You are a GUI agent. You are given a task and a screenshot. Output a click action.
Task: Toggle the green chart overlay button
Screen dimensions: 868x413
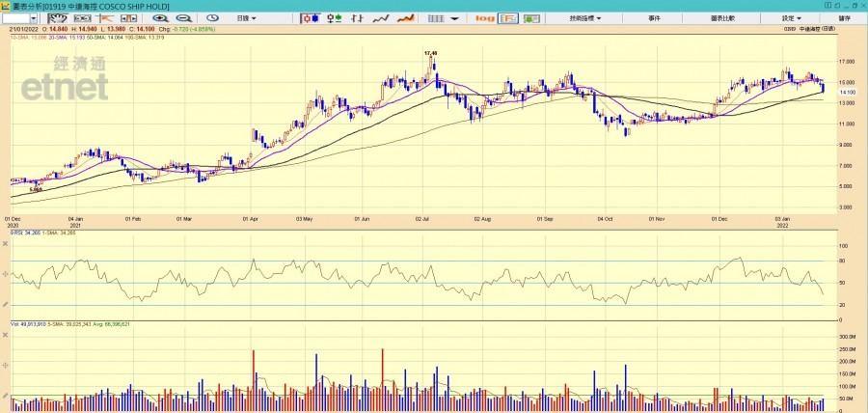(x=532, y=18)
